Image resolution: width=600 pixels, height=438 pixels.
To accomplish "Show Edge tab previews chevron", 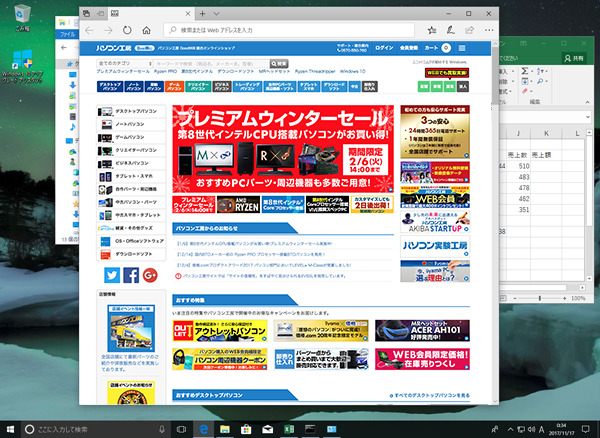I will click(216, 14).
